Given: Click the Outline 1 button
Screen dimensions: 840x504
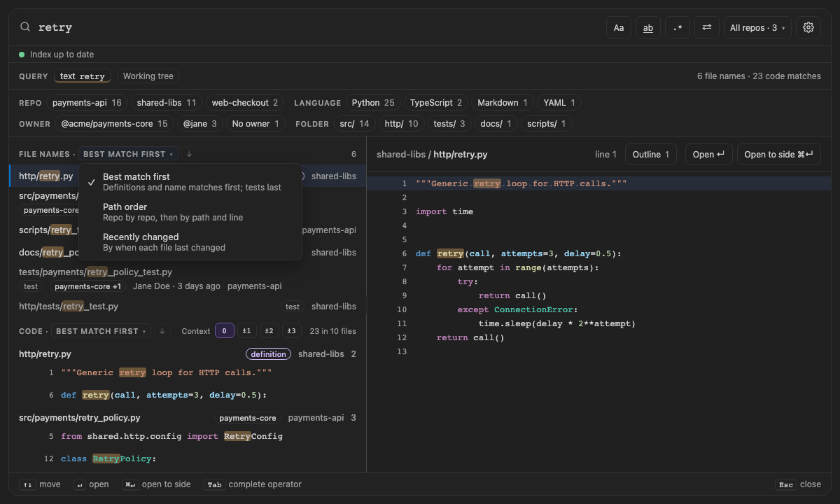Looking at the screenshot, I should tap(651, 155).
